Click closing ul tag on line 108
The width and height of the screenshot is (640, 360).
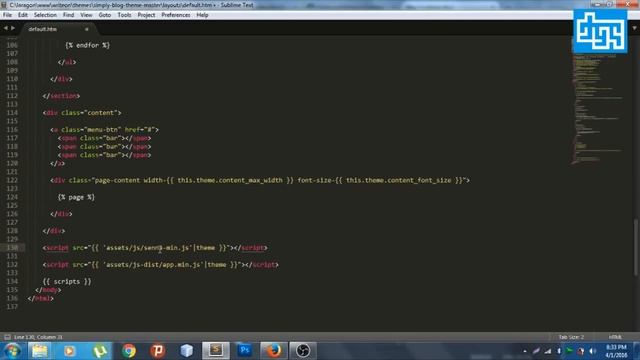67,62
